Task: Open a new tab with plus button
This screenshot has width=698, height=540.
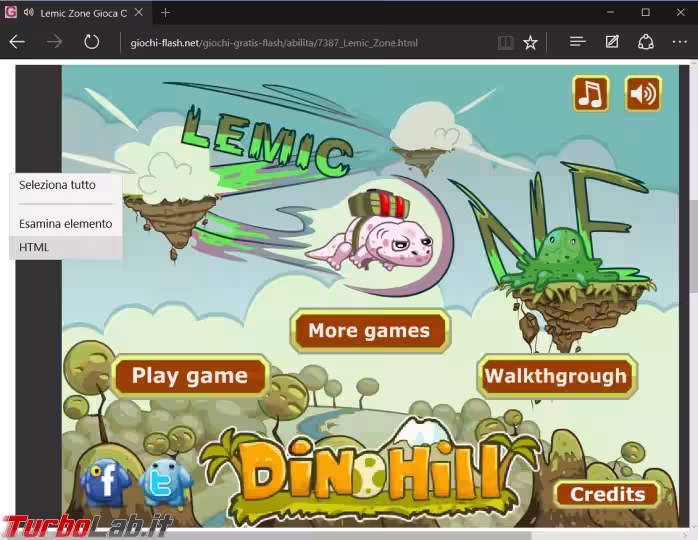Action: click(165, 12)
